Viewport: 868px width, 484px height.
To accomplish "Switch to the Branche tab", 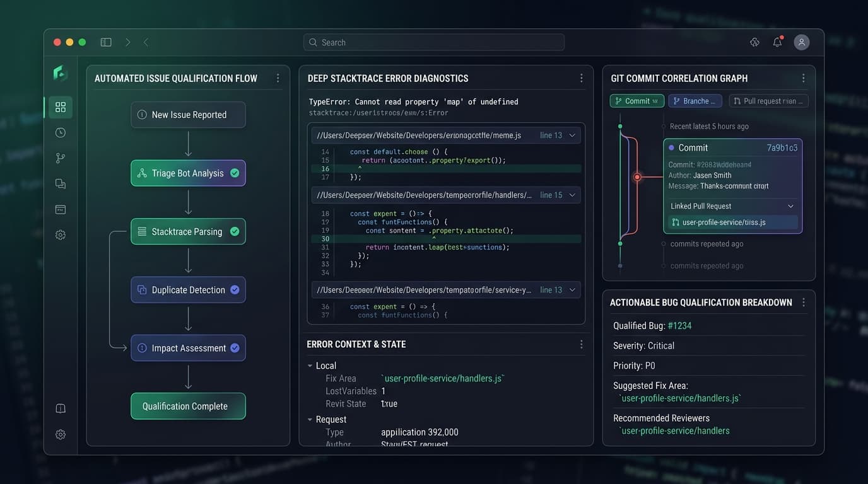I will tap(695, 101).
